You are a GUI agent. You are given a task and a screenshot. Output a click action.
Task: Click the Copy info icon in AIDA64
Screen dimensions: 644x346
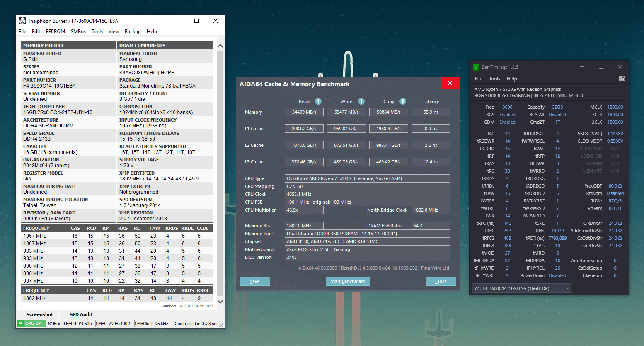(403, 101)
